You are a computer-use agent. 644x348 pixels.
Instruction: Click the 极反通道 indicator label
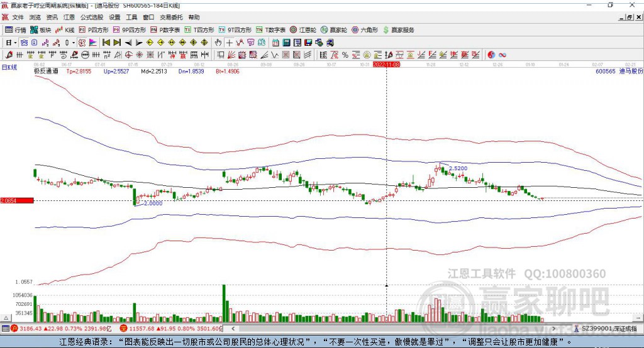pos(47,72)
